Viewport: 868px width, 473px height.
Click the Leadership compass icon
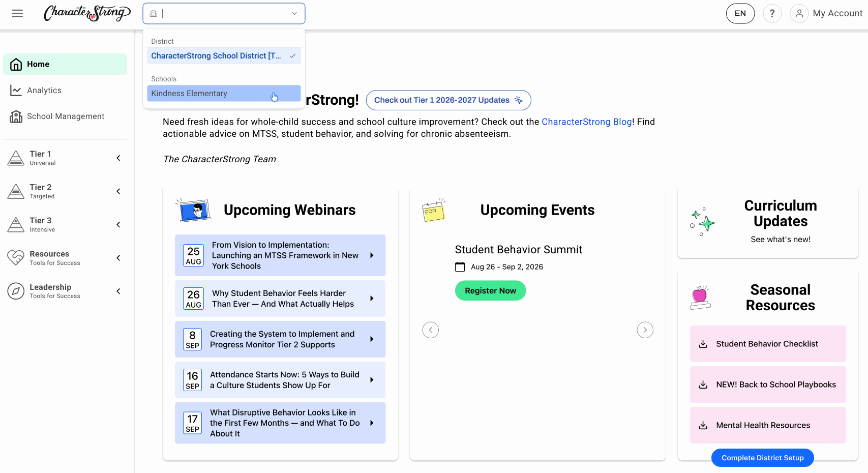point(16,291)
